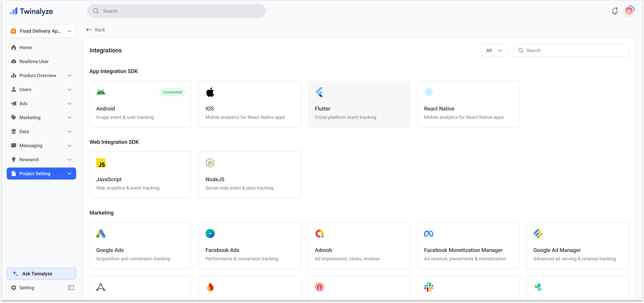
Task: Click the Home house icon
Action: tap(14, 47)
